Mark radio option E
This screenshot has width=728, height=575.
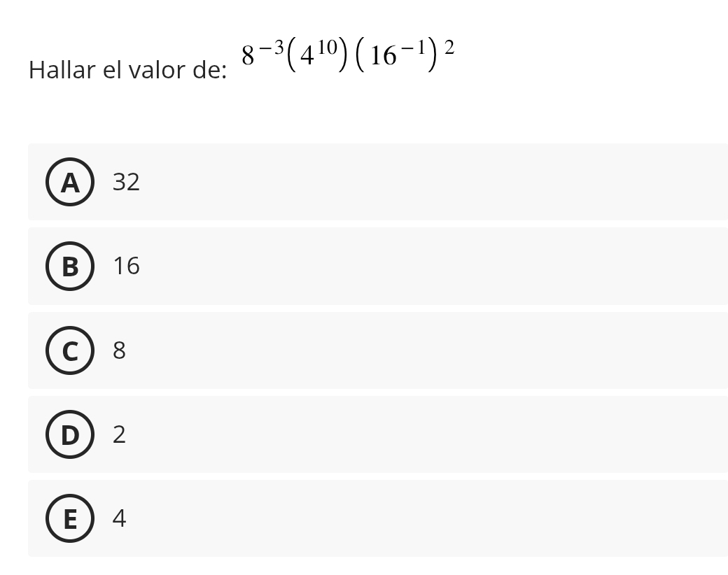coord(70,518)
